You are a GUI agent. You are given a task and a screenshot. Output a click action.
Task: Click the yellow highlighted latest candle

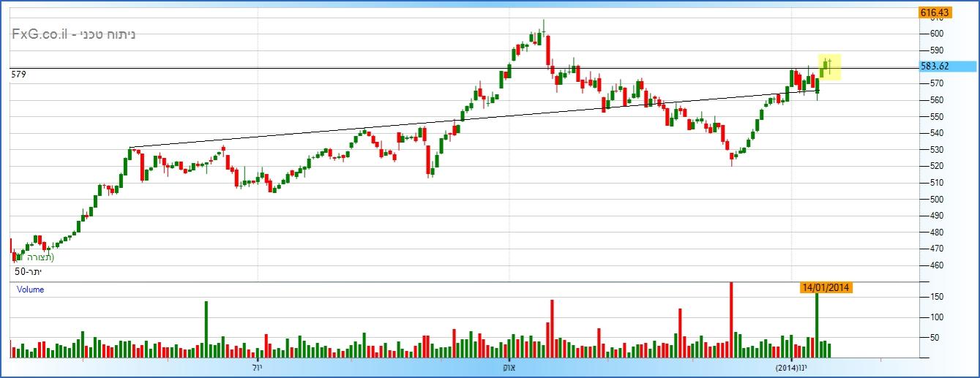829,67
